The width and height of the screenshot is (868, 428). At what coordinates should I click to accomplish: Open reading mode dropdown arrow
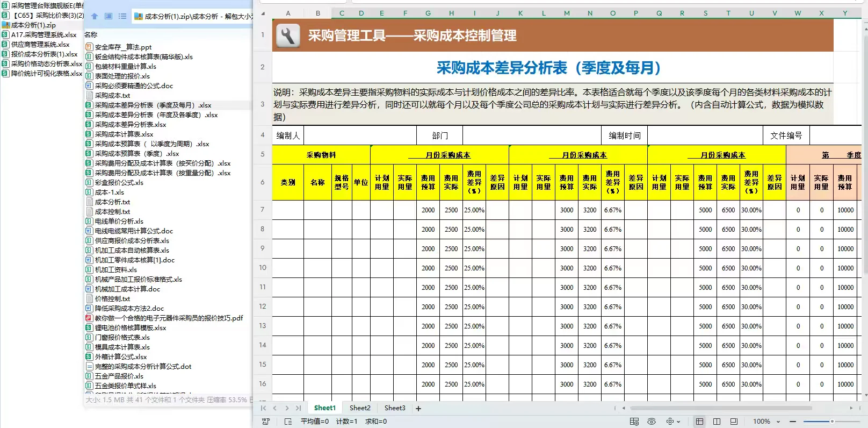pyautogui.click(x=678, y=422)
